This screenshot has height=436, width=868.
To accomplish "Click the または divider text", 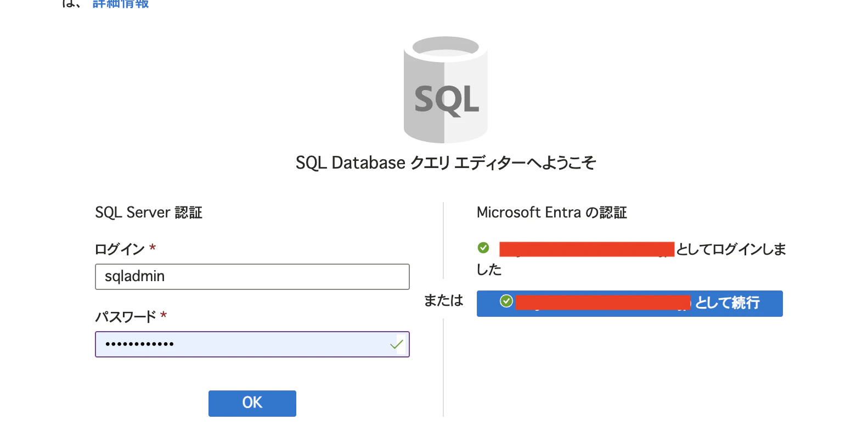I will click(x=443, y=301).
